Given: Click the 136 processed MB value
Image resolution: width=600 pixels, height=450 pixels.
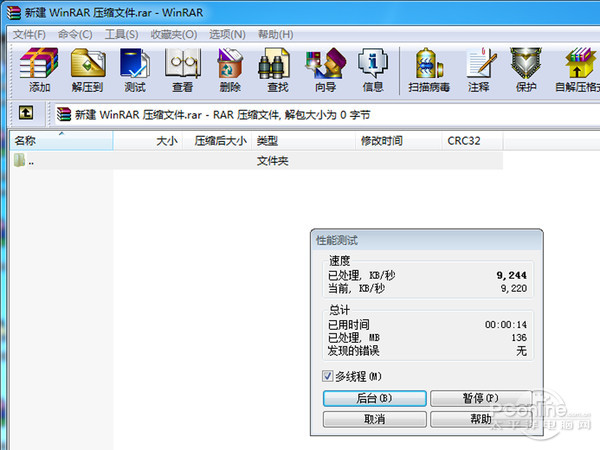Looking at the screenshot, I should coord(519,338).
